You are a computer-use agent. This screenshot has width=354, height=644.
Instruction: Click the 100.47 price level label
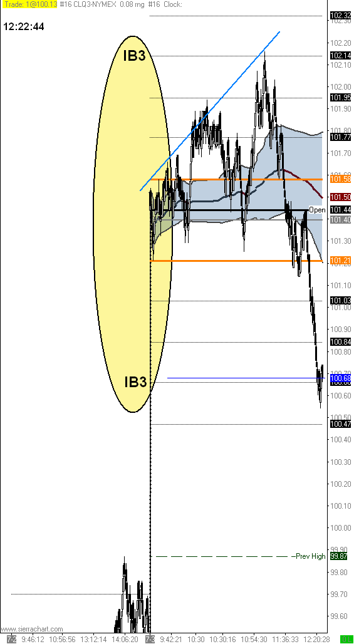pos(340,424)
